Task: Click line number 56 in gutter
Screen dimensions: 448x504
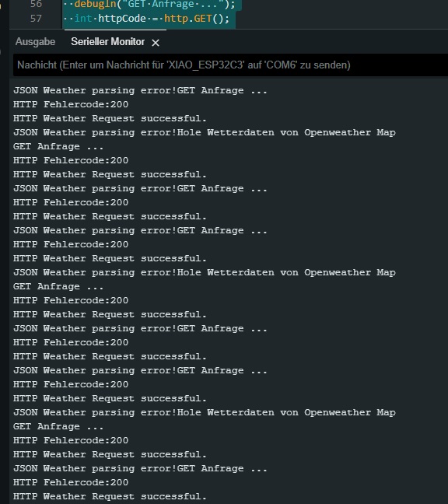Action: point(36,4)
